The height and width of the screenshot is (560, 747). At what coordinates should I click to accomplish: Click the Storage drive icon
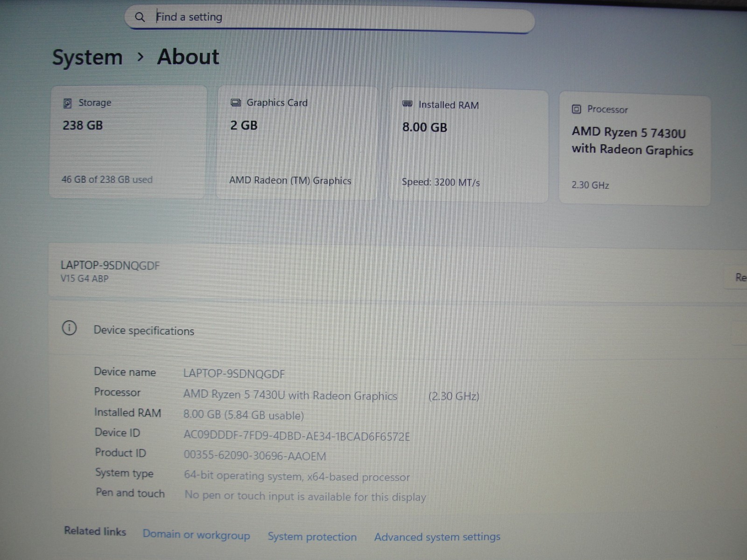68,103
